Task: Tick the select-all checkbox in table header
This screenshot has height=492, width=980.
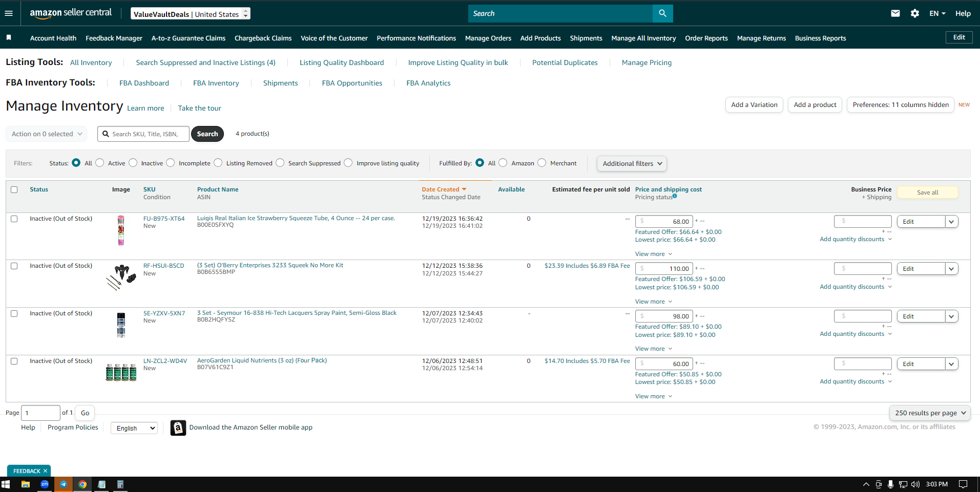Action: tap(14, 189)
